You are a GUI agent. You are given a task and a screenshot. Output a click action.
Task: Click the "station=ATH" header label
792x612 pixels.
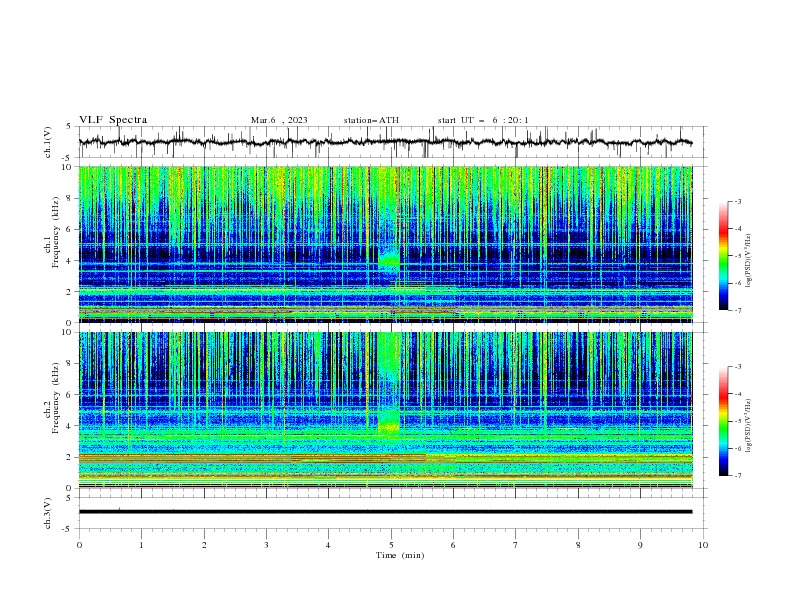[x=371, y=120]
